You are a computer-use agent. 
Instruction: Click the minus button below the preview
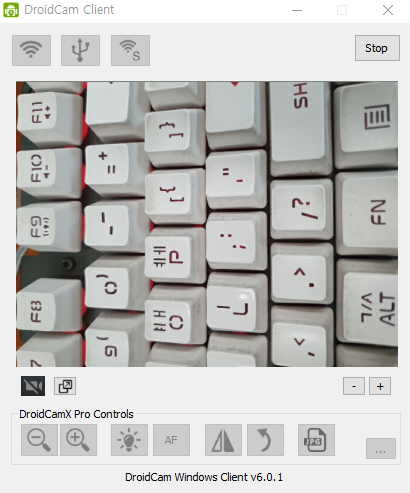354,386
